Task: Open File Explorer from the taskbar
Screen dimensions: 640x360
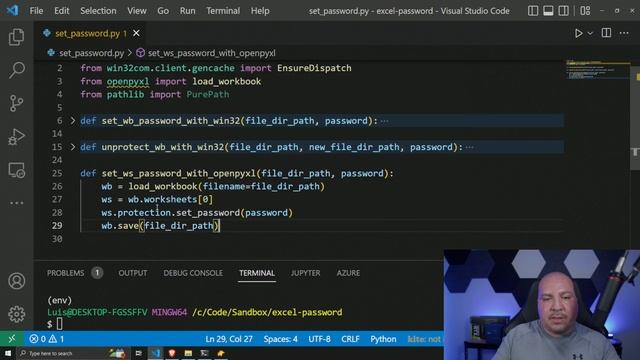Action: [188, 353]
